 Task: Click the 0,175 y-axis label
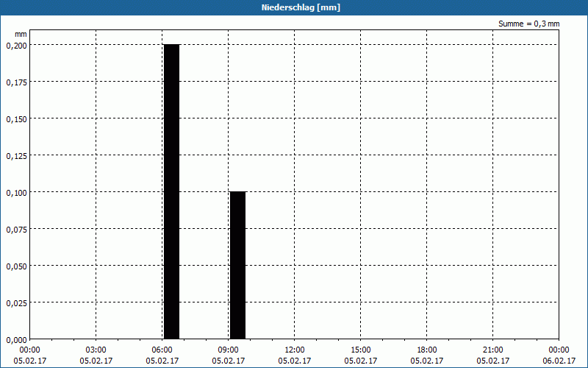16,82
